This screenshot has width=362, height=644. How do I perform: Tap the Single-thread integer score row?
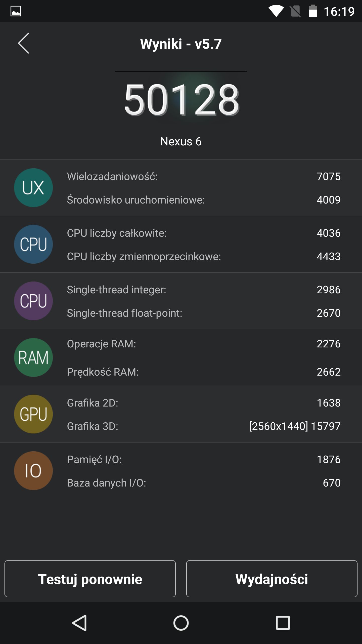point(204,290)
